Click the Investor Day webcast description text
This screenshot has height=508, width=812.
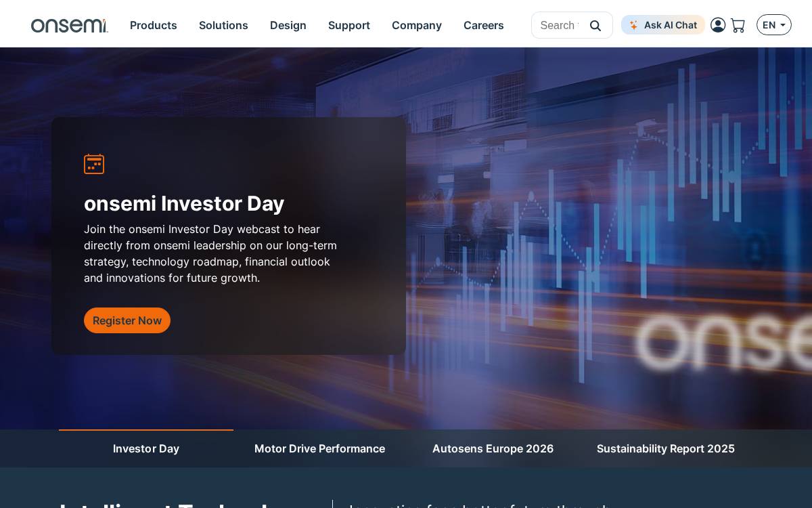pos(210,253)
